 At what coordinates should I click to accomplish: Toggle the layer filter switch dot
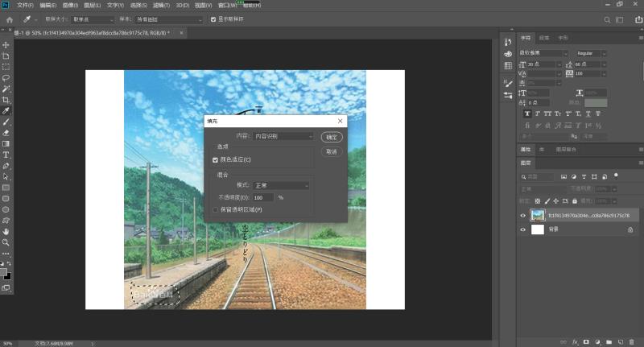pyautogui.click(x=616, y=176)
